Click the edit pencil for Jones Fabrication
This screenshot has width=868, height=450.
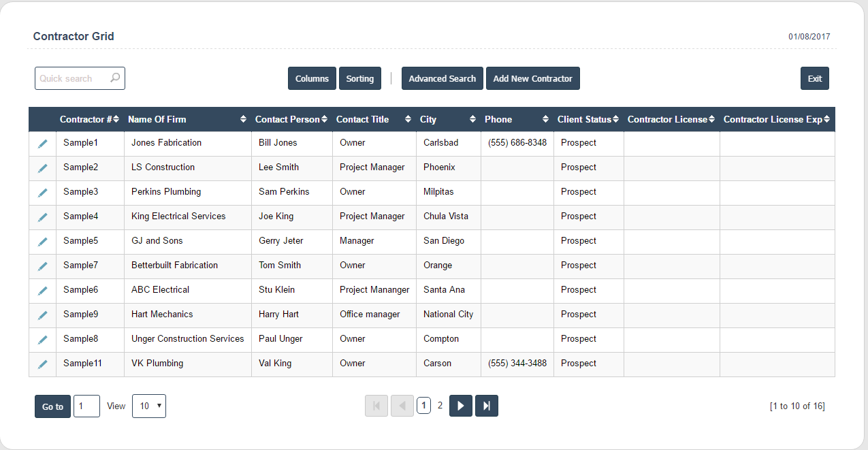coord(43,144)
